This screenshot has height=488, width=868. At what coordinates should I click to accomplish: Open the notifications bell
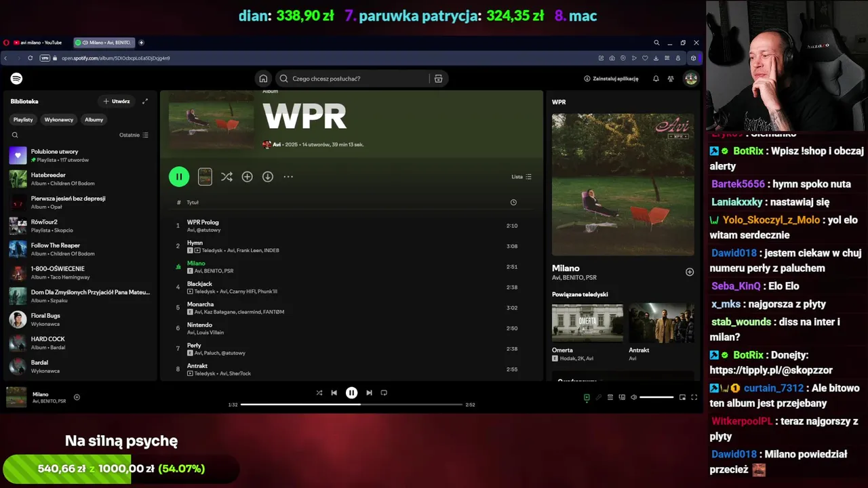[x=656, y=79]
